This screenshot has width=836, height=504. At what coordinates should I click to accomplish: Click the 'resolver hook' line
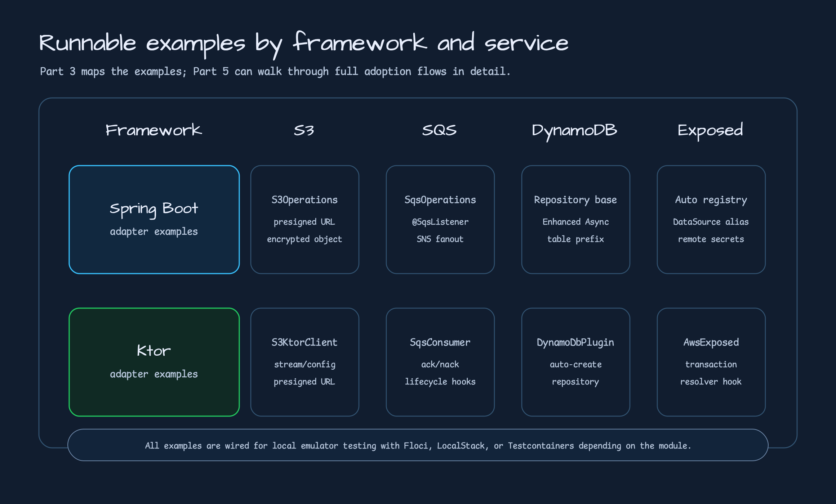tap(711, 382)
